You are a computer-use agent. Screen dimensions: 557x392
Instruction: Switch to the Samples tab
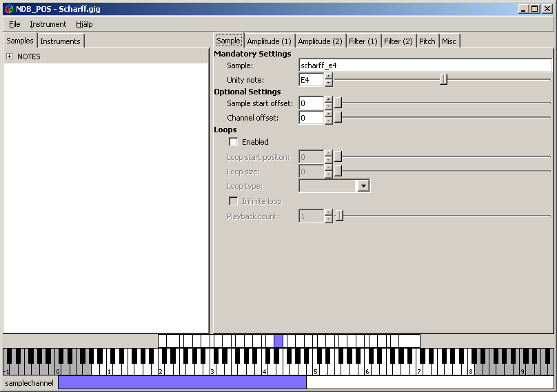(x=20, y=41)
